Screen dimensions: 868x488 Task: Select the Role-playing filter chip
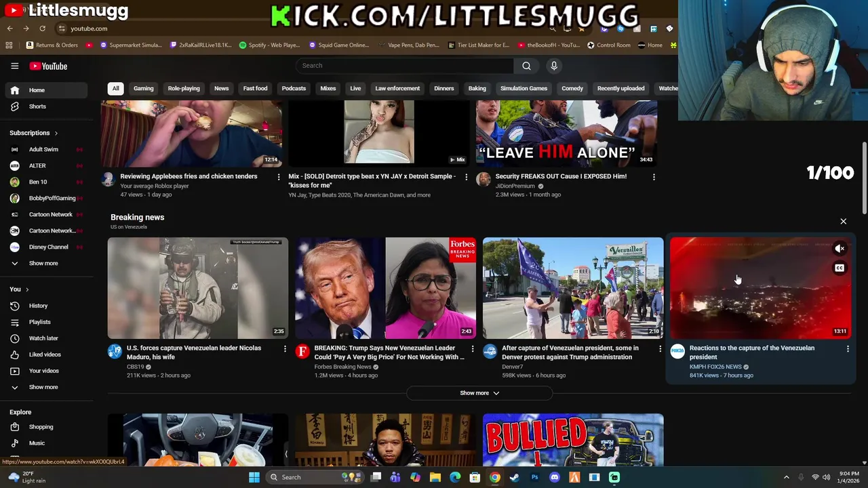[x=184, y=88]
